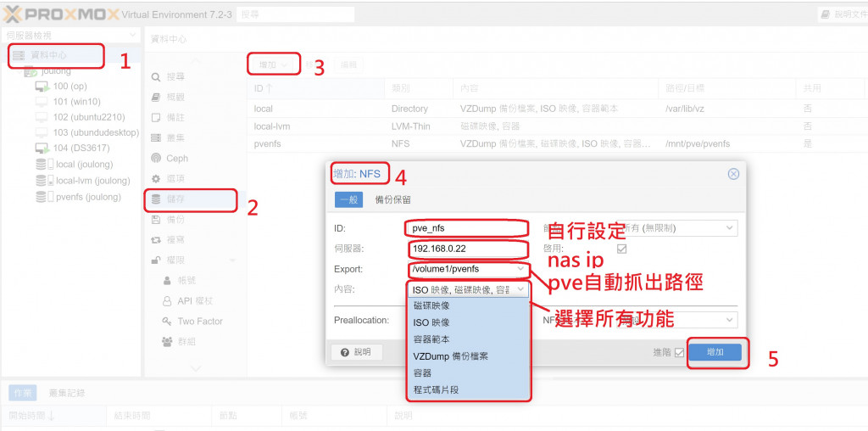Select VM 103 (ubundudesktop)
The width and height of the screenshot is (868, 431).
[x=95, y=133]
